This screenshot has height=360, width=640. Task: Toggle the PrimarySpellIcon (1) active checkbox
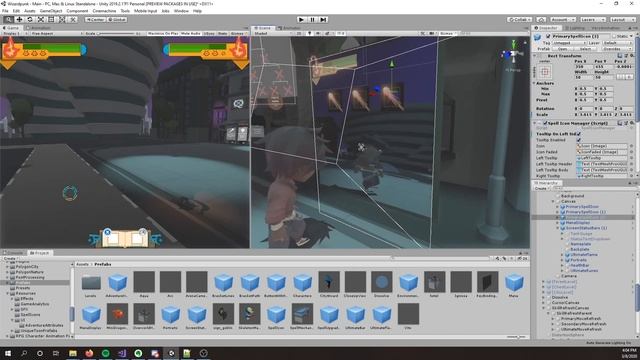click(548, 37)
